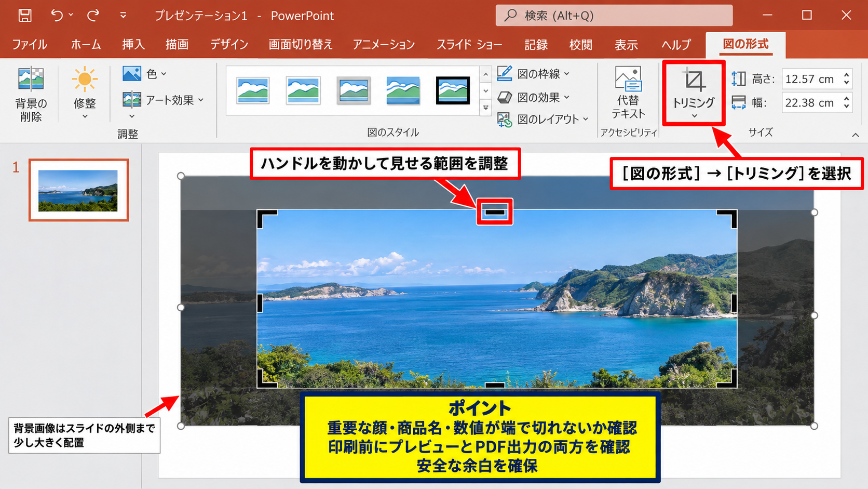The image size is (868, 489).
Task: Click the right-middle picture sizing handle
Action: click(814, 315)
